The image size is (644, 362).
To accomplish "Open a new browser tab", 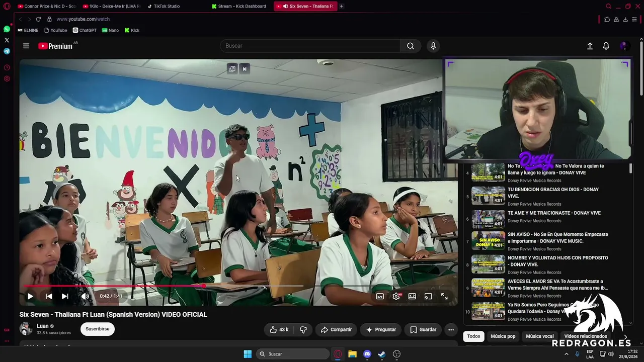I will [x=341, y=6].
